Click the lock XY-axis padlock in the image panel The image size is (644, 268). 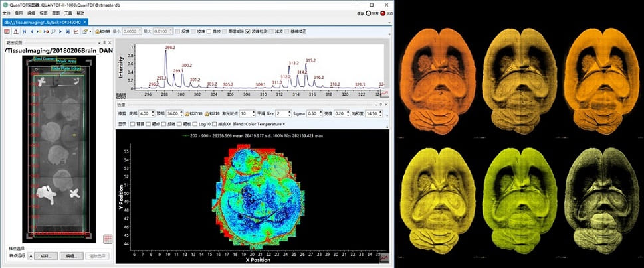pos(187,114)
